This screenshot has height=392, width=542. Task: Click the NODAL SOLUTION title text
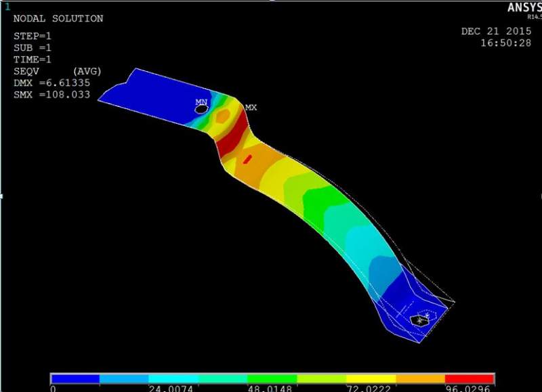click(58, 19)
